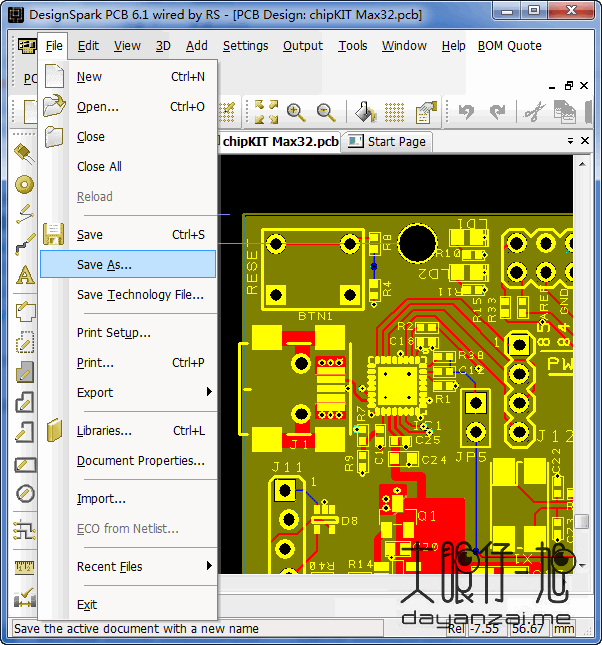Open the Settings menu
This screenshot has height=645, width=602.
click(x=246, y=46)
